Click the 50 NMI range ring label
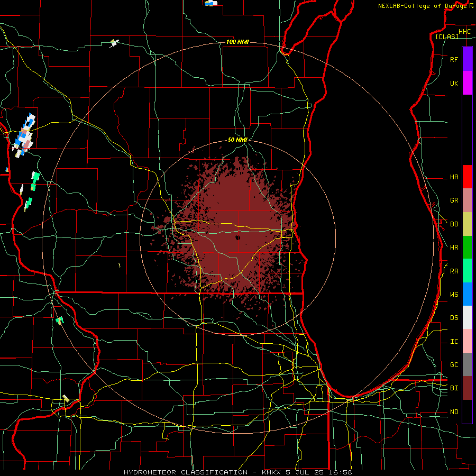Screen dimensions: 476x476 (x=237, y=140)
